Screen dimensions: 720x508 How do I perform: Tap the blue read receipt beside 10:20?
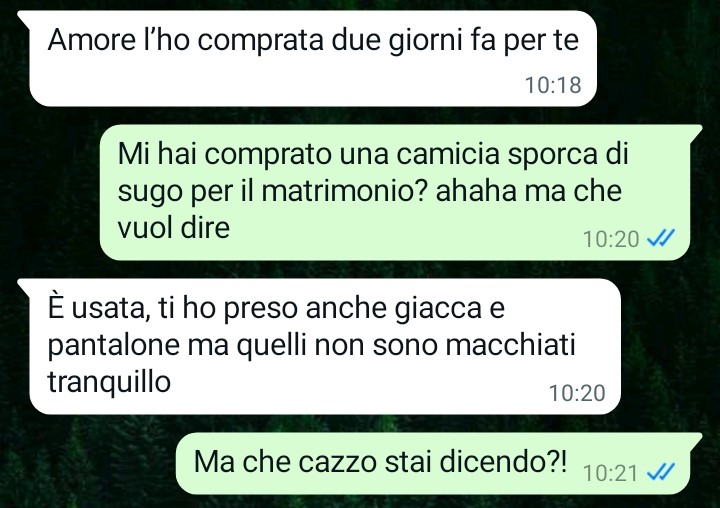coord(660,238)
